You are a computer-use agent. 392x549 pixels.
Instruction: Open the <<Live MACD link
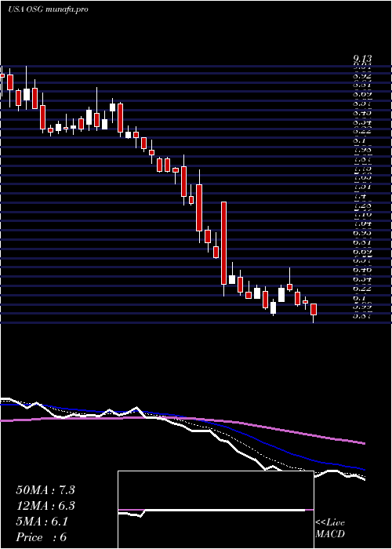click(x=330, y=529)
